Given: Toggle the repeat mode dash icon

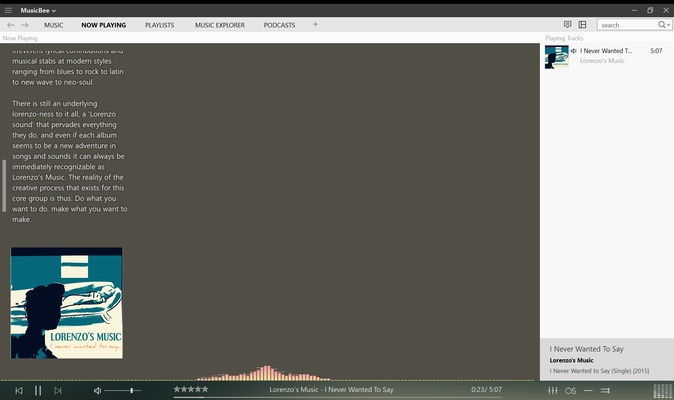Looking at the screenshot, I should (588, 391).
